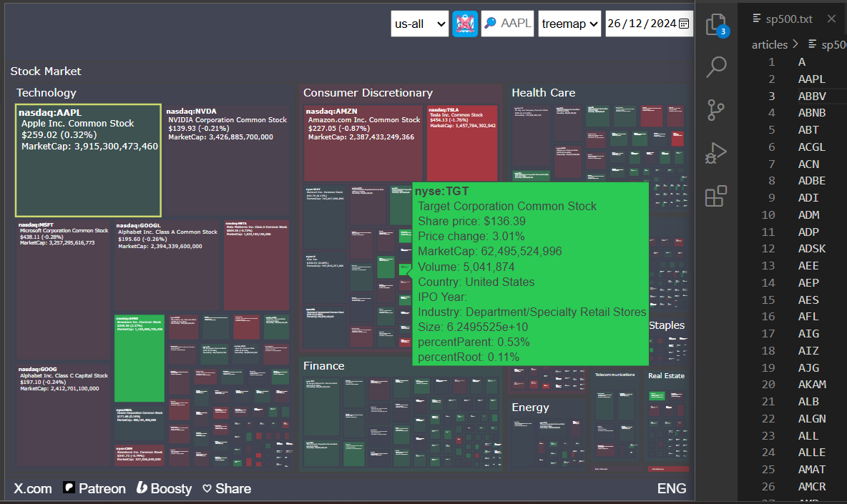Viewport: 847px width, 504px height.
Task: Click the Stock Market root heading
Action: 46,71
